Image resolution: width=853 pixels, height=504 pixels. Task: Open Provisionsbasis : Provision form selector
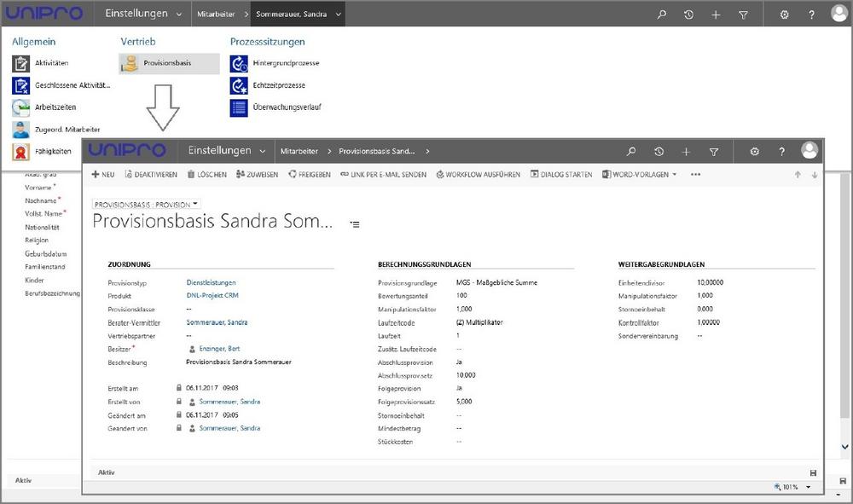pyautogui.click(x=147, y=205)
